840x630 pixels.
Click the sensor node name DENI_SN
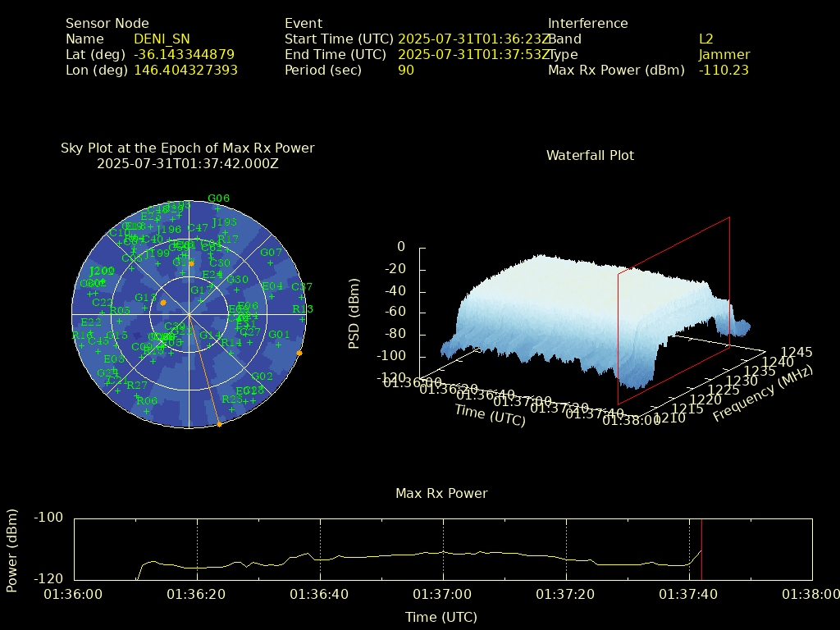(162, 39)
